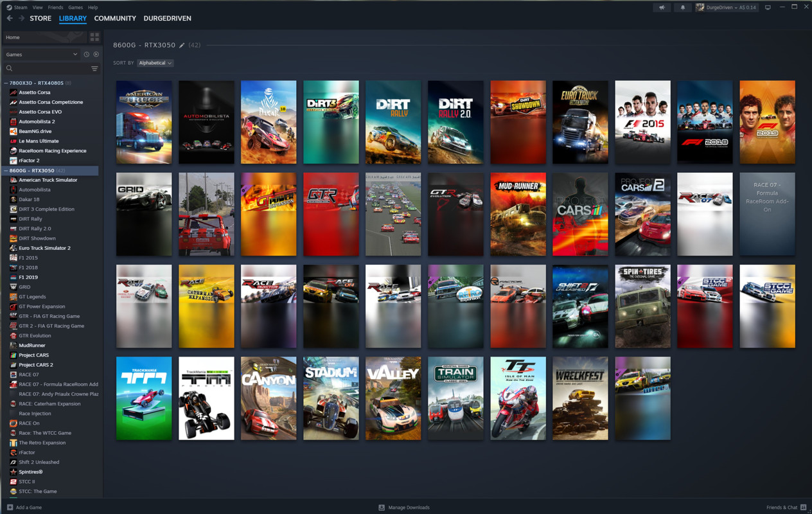
Task: Open the Friends menu
Action: (55, 7)
